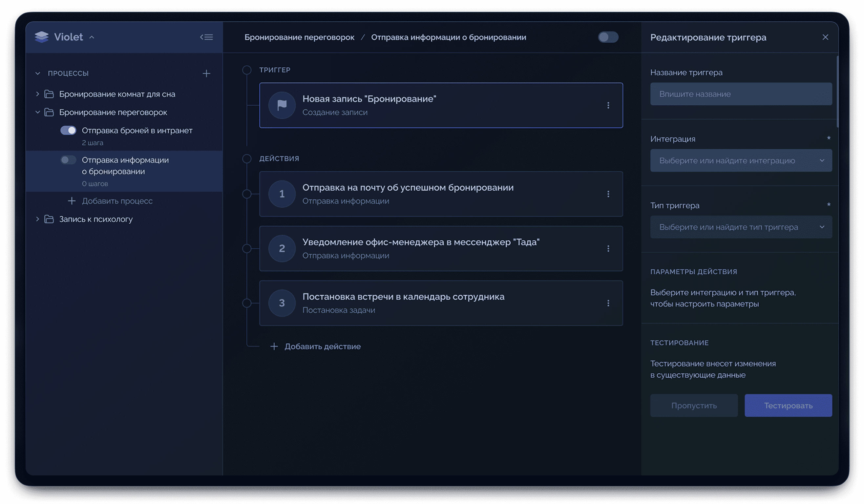Open the Интеграция dropdown

tap(741, 160)
